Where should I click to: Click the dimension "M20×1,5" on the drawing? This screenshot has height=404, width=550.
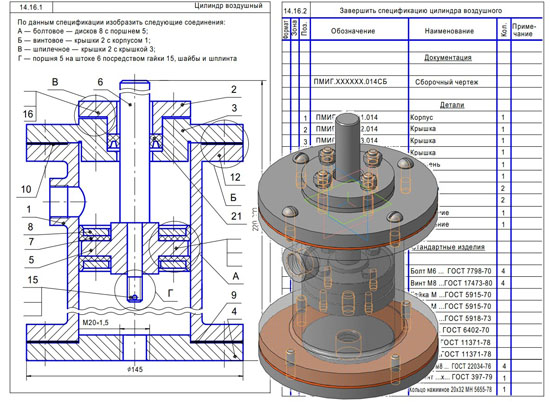(x=95, y=322)
